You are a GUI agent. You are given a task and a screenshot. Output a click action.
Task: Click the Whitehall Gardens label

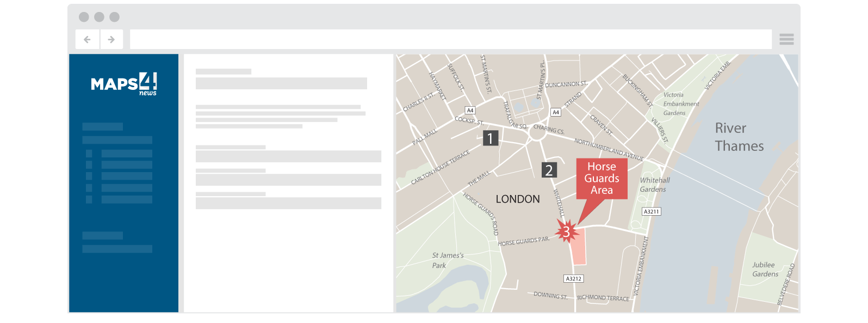[x=654, y=185]
